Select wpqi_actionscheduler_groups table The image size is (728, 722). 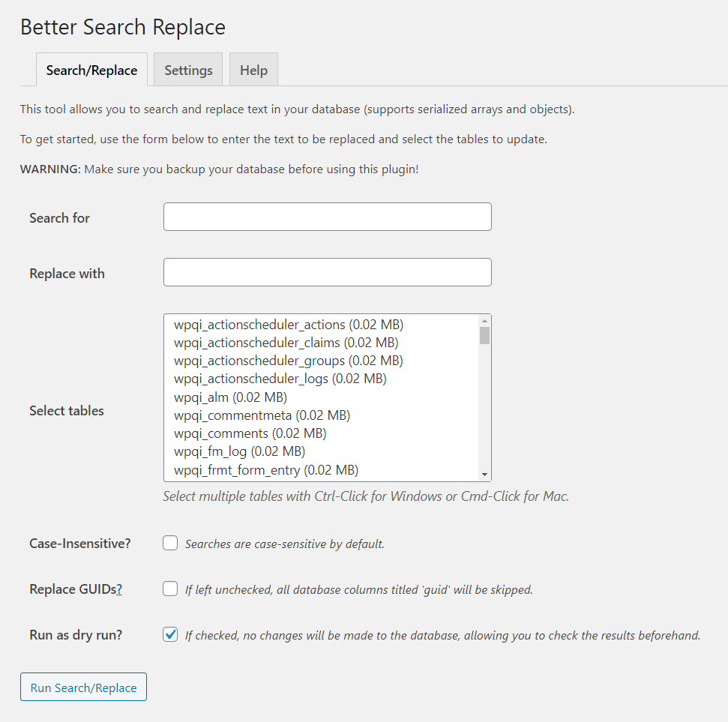point(322,361)
